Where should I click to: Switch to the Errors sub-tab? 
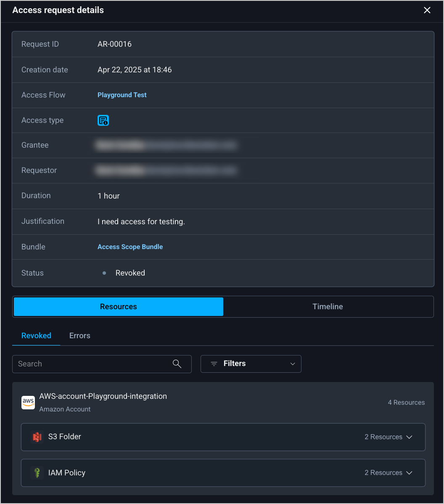(80, 336)
